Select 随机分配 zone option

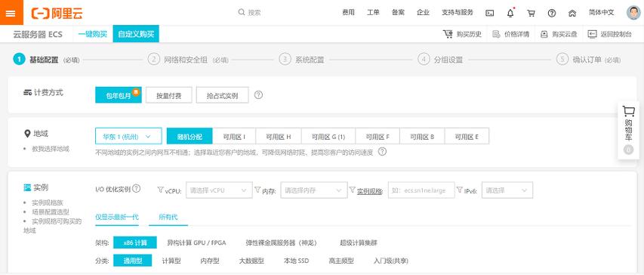[x=190, y=136]
